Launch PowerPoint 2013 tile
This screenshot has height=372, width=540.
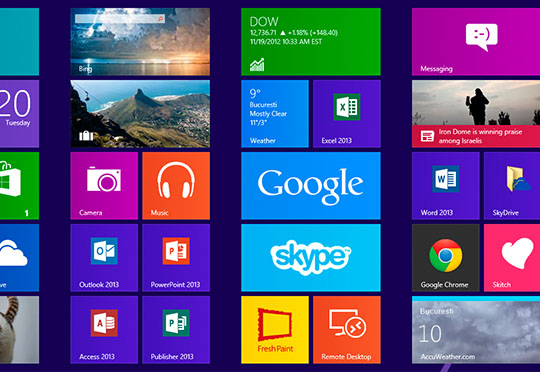176,258
